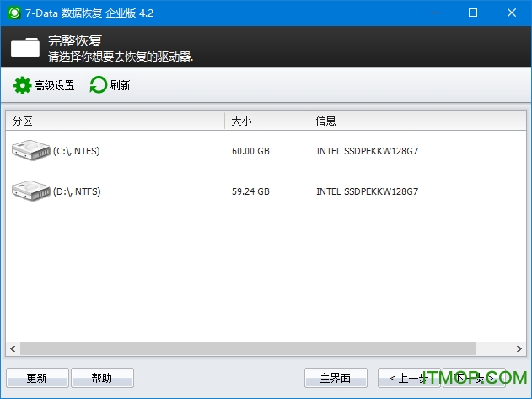Sort by the 信息 column header
This screenshot has width=532, height=399.
click(x=417, y=121)
